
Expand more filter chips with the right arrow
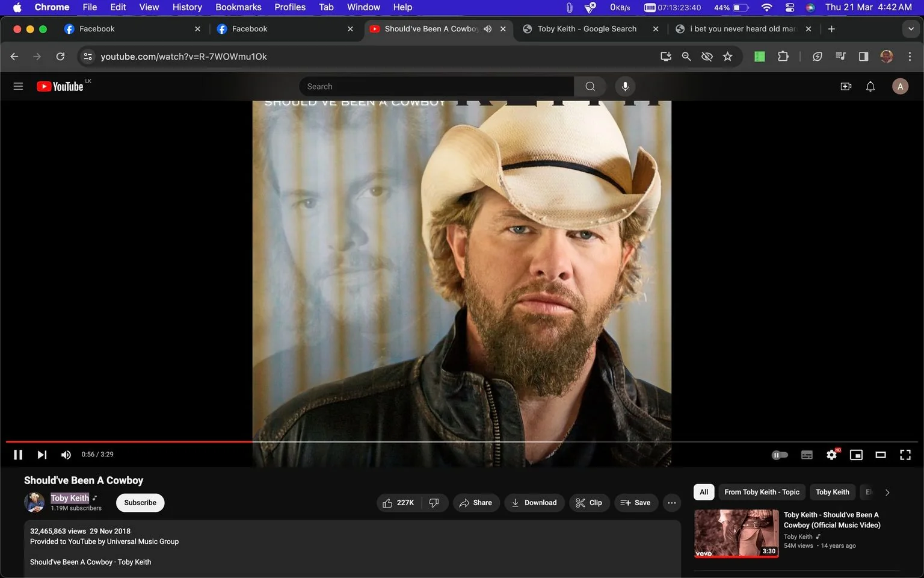887,493
